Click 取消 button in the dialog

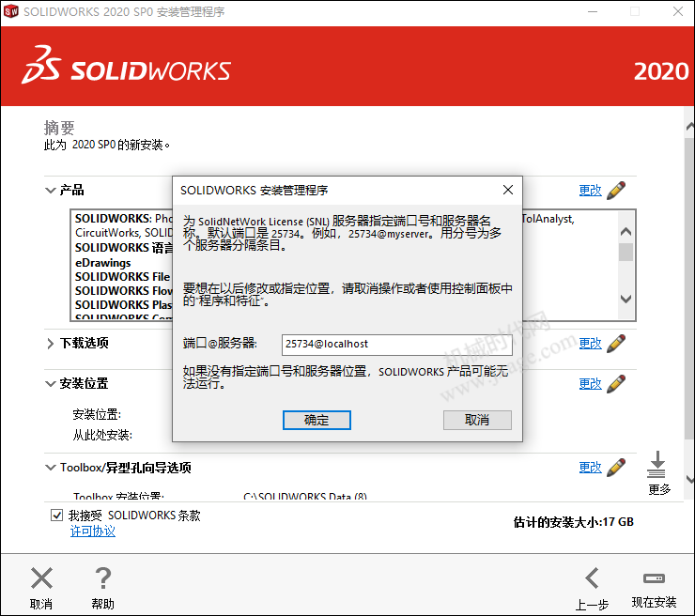477,420
